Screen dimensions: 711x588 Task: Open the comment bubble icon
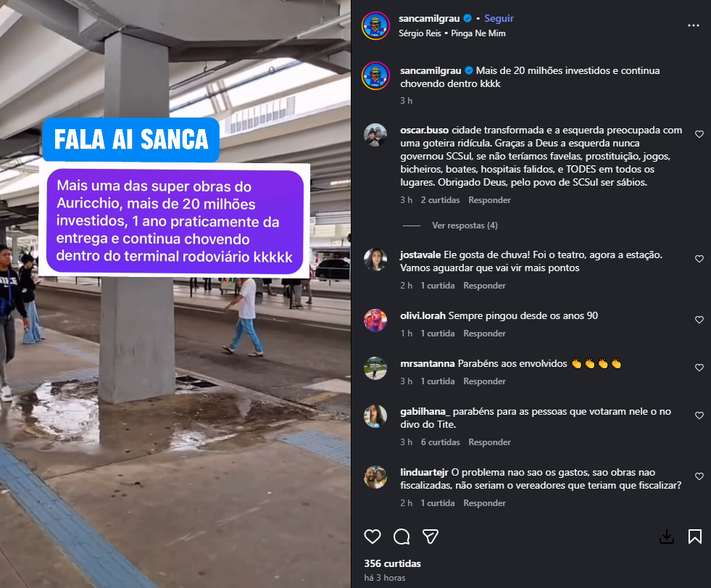[402, 537]
